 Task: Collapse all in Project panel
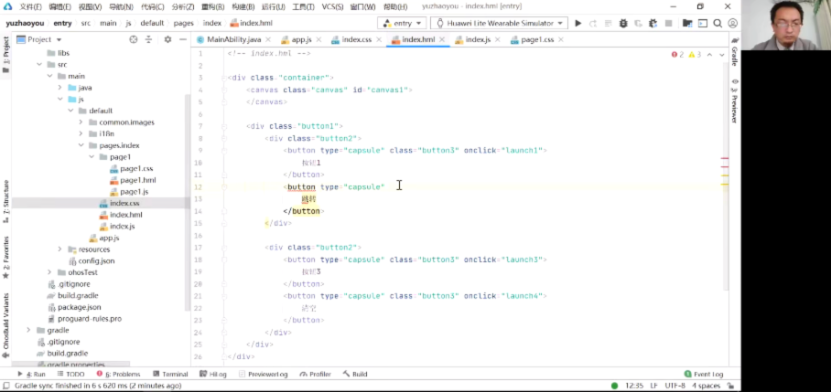pos(149,39)
